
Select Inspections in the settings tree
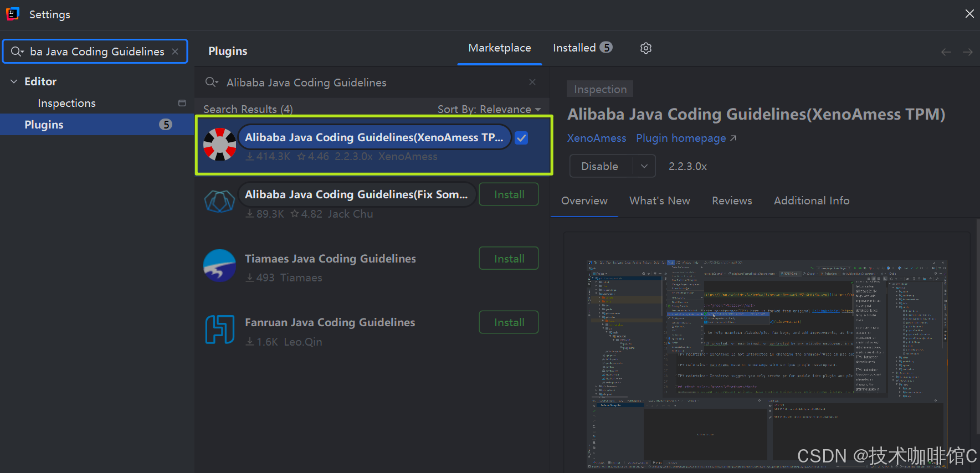point(66,103)
